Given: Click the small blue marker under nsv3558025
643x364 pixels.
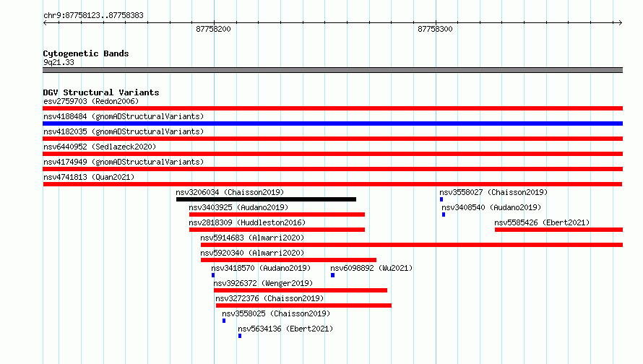Looking at the screenshot, I should point(224,321).
